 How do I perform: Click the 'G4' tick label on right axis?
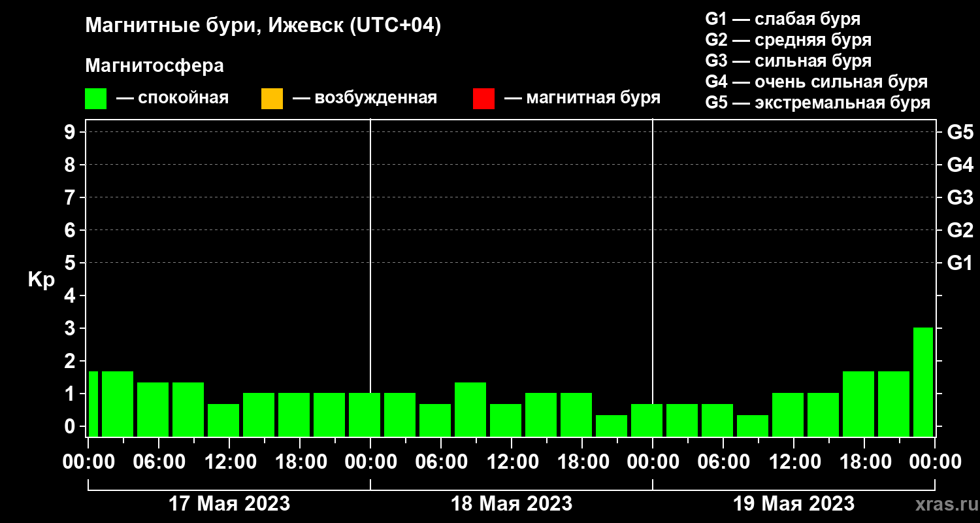tap(960, 165)
